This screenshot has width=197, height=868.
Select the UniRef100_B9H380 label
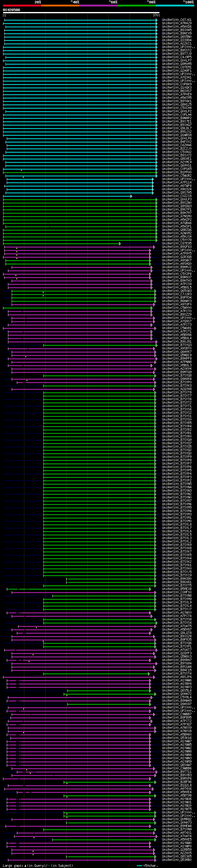tap(177, 579)
